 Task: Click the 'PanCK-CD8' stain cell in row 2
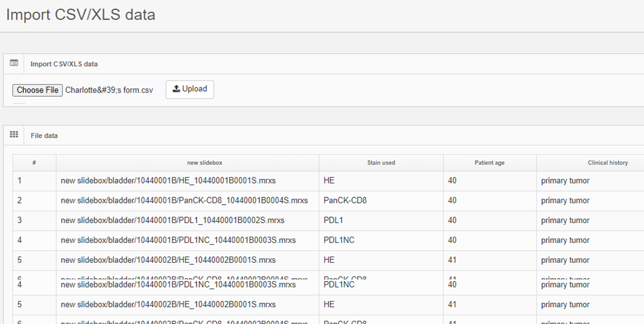(345, 201)
